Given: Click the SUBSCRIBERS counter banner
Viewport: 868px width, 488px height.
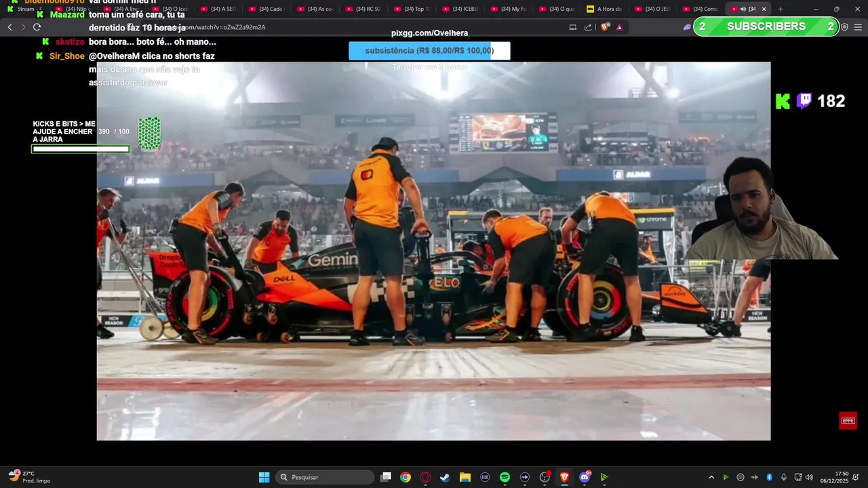Looking at the screenshot, I should 766,26.
